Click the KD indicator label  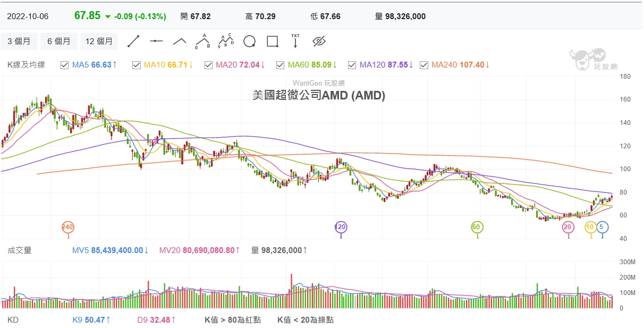(x=12, y=320)
